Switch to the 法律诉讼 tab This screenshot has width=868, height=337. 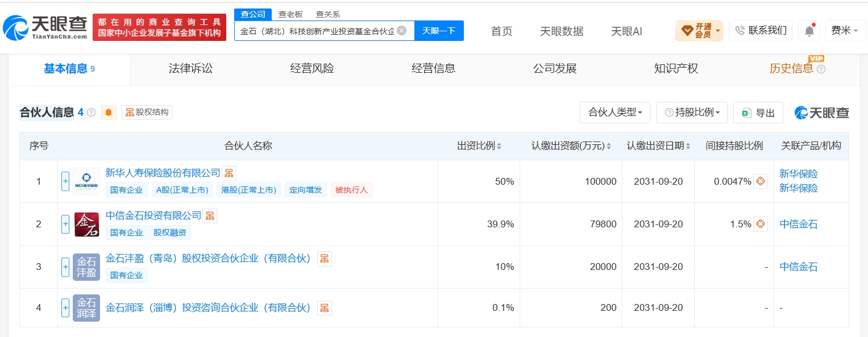coord(190,69)
